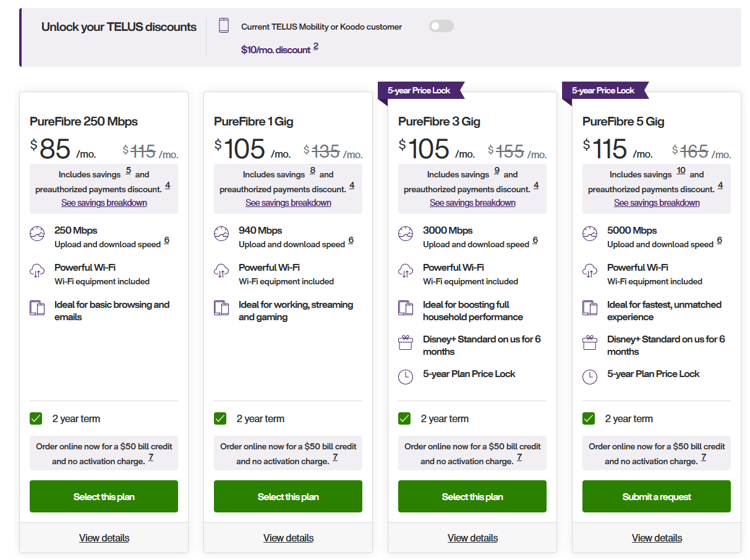
Task: Show View details for PureFibre 5 Gig
Action: pos(657,538)
